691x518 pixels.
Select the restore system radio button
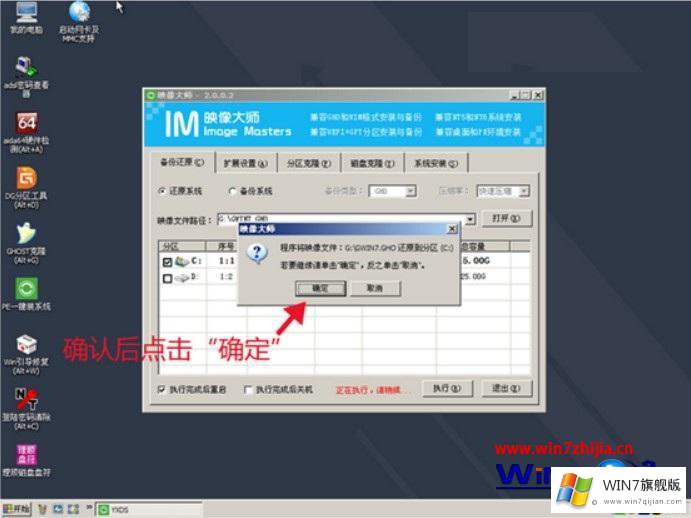click(180, 191)
